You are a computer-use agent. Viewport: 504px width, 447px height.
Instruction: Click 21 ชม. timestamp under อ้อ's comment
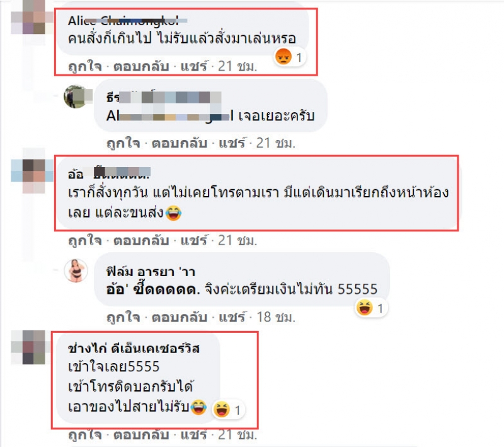click(x=238, y=241)
